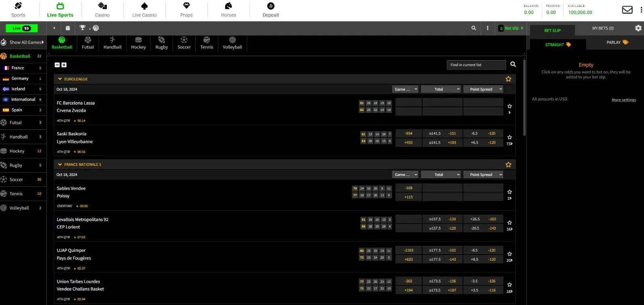Open Live Casino from top navigation
Image resolution: width=644 pixels, height=305 pixels.
[144, 10]
